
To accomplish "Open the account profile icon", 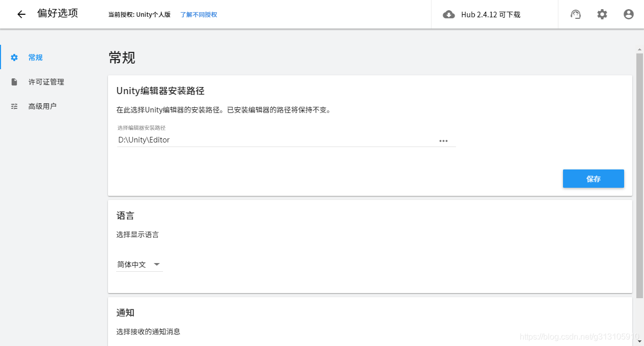I will [x=629, y=14].
